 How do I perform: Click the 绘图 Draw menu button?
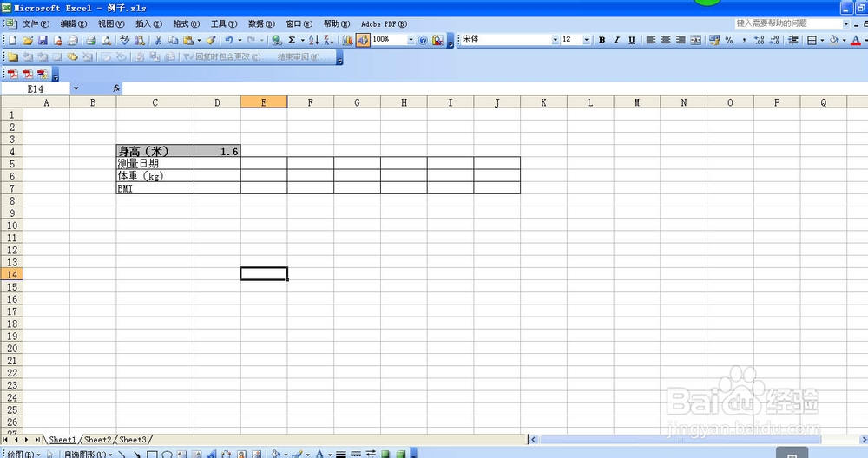pyautogui.click(x=23, y=455)
